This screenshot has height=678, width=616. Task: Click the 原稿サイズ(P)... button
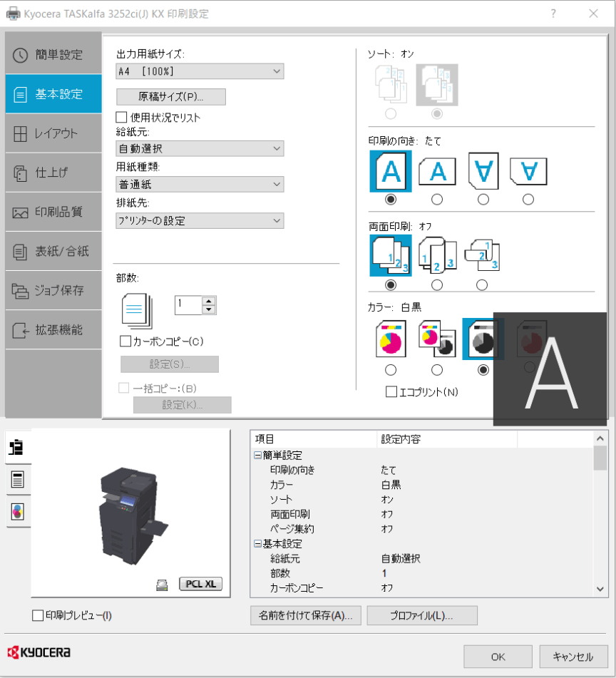point(171,96)
